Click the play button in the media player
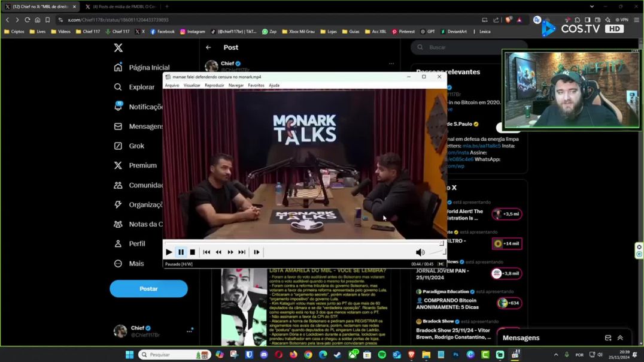Screen dimensions: 644x362 tap(169, 252)
